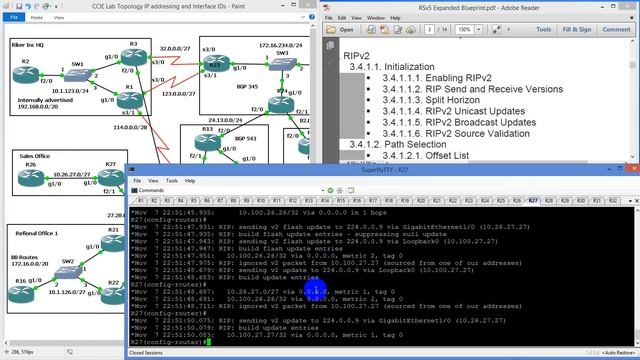Click the 150% zoom level field

pyautogui.click(x=464, y=30)
